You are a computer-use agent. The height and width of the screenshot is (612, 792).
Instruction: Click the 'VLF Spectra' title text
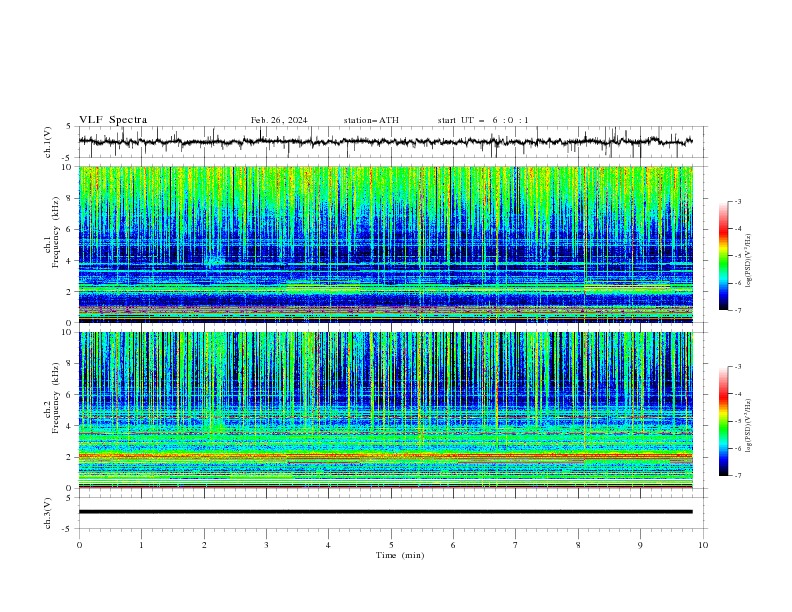113,120
